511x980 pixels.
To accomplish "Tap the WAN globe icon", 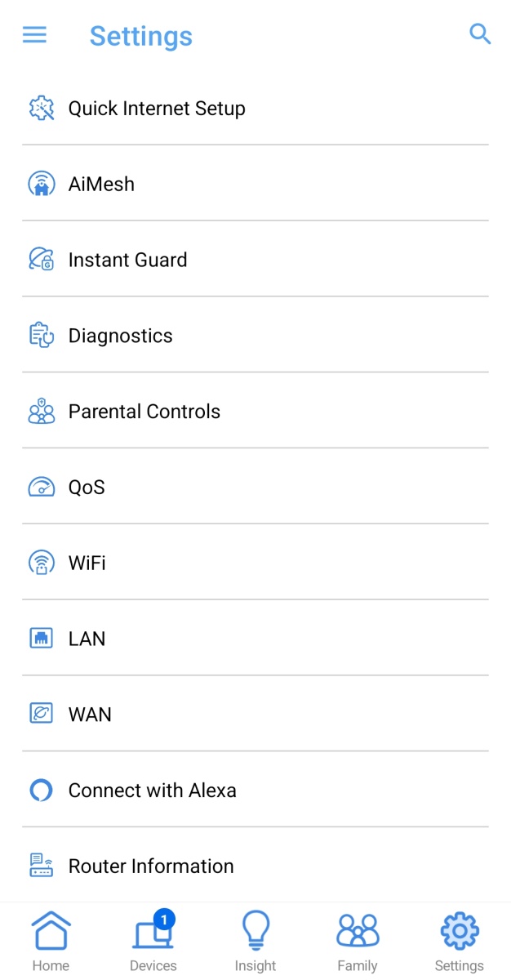I will pos(41,714).
